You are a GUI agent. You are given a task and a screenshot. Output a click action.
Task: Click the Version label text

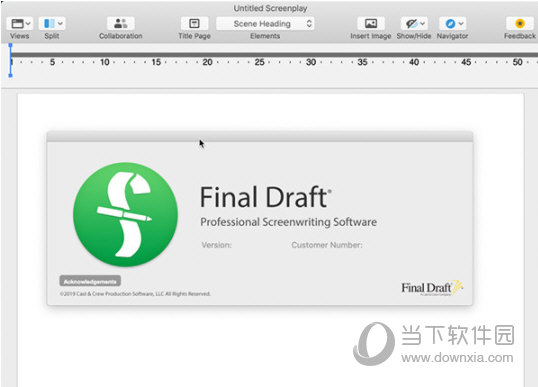tap(217, 245)
